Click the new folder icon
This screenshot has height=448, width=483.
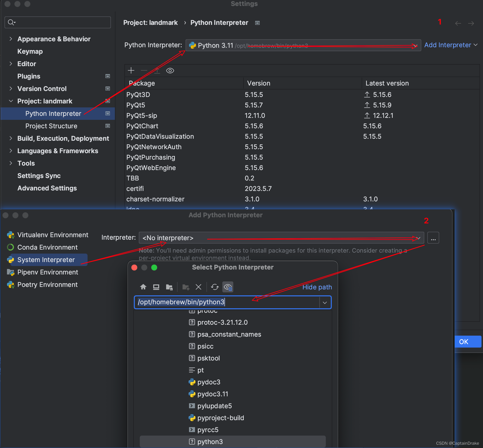tap(186, 287)
